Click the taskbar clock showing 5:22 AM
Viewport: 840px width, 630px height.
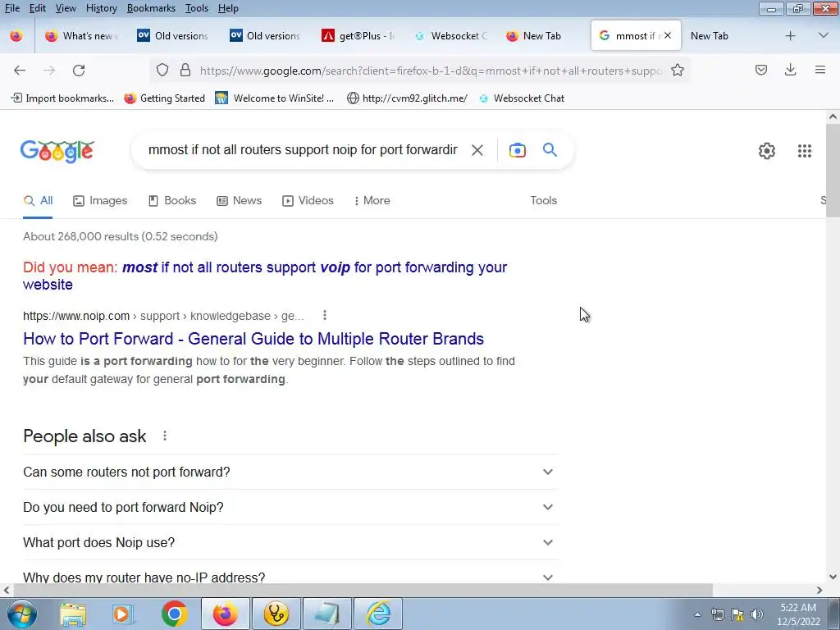click(x=798, y=614)
